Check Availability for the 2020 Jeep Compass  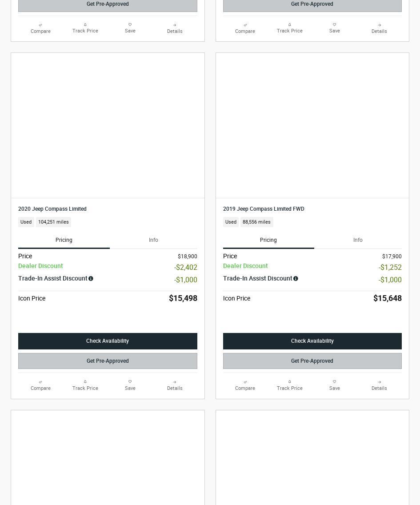point(108,341)
